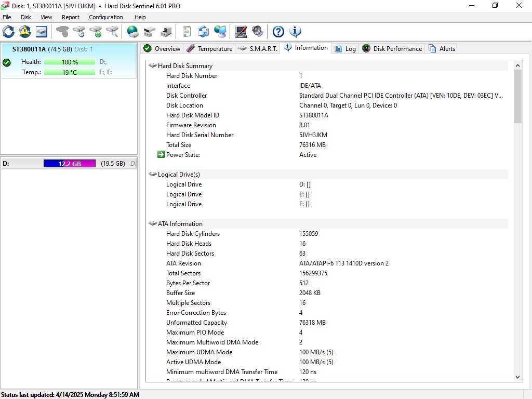
Task: Click the Logical Drive(s) section heading
Action: coord(179,175)
